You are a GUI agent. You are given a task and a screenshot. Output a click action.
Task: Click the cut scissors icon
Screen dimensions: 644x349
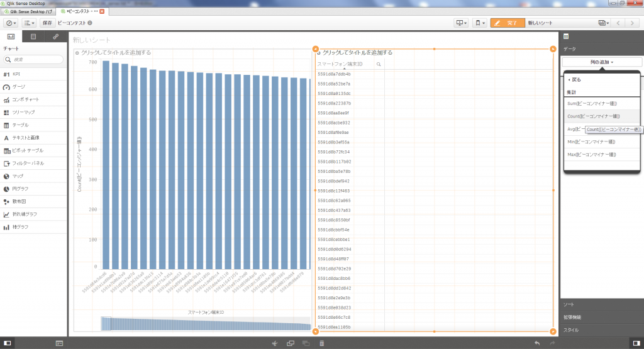click(x=275, y=343)
